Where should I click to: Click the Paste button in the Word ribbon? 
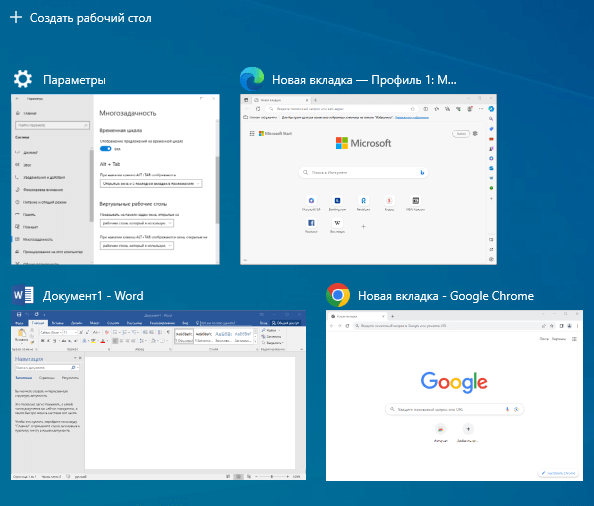(x=22, y=335)
